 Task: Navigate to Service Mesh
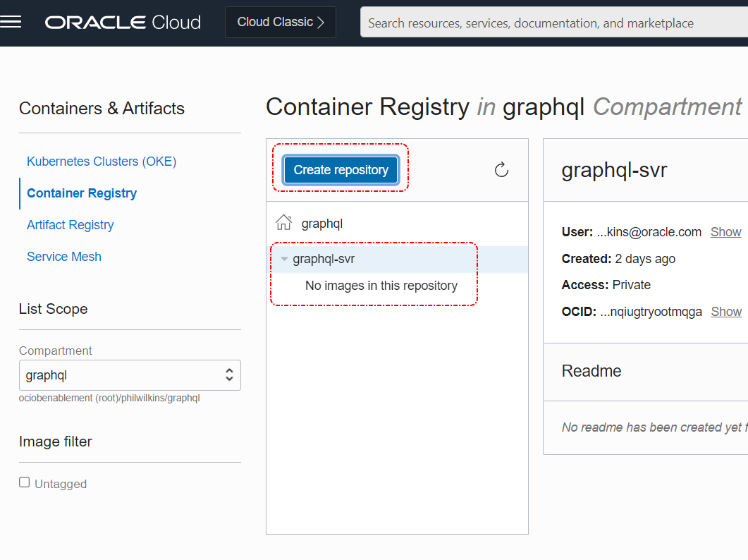pyautogui.click(x=64, y=257)
